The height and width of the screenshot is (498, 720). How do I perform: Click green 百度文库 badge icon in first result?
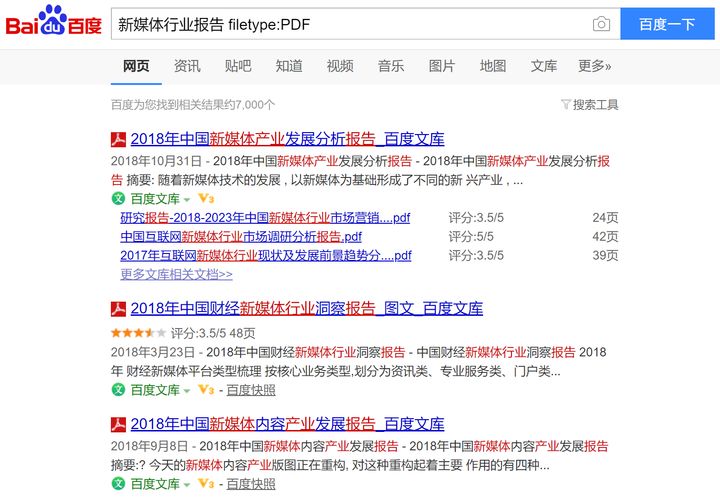[118, 198]
